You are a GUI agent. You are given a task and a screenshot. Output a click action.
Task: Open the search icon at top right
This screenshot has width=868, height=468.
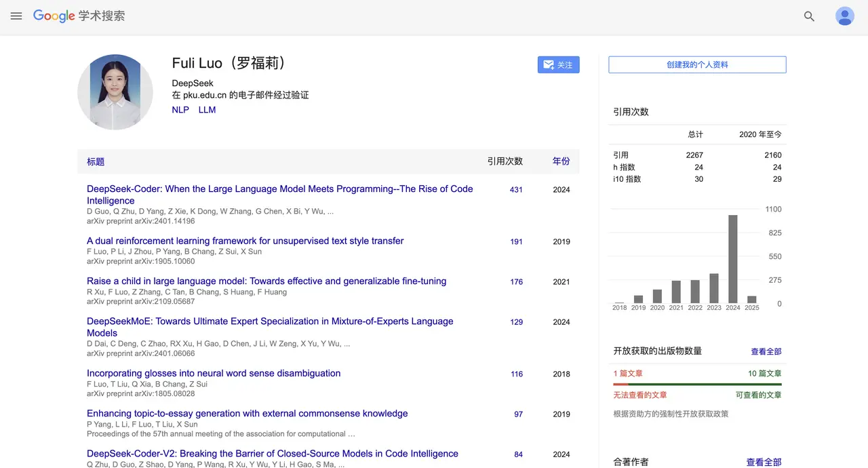point(809,16)
